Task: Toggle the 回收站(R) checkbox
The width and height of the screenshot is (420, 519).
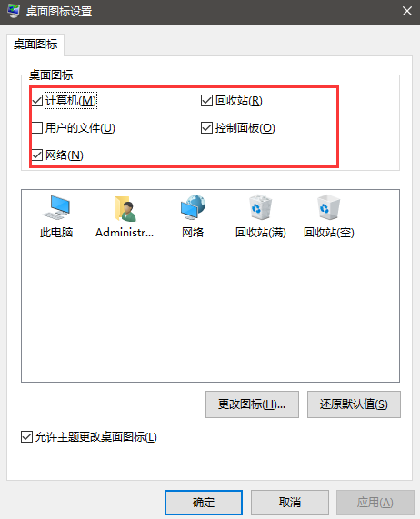Action: pyautogui.click(x=206, y=100)
